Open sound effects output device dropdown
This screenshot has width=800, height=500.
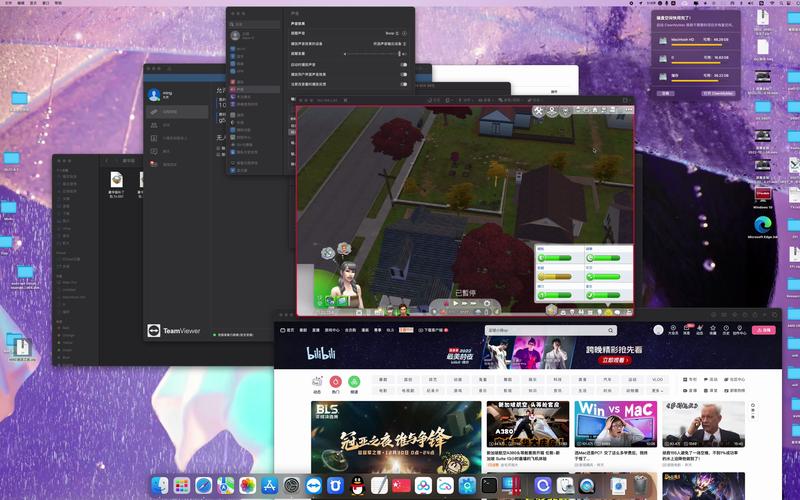tap(390, 44)
